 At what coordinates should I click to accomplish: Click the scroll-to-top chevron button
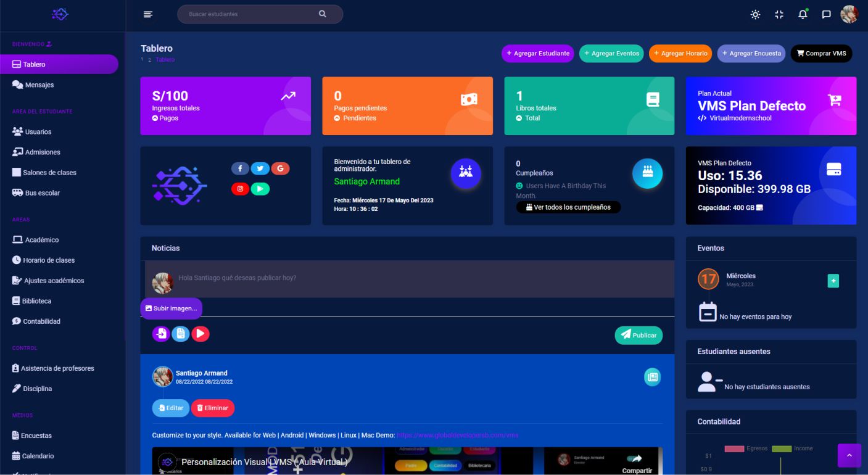(x=849, y=455)
